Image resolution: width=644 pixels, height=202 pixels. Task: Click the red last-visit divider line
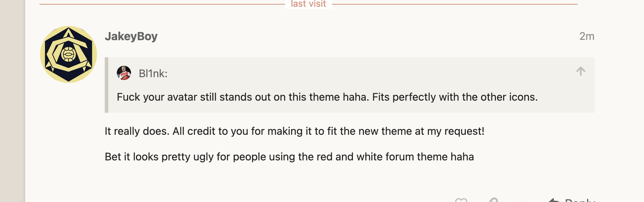[x=160, y=4]
